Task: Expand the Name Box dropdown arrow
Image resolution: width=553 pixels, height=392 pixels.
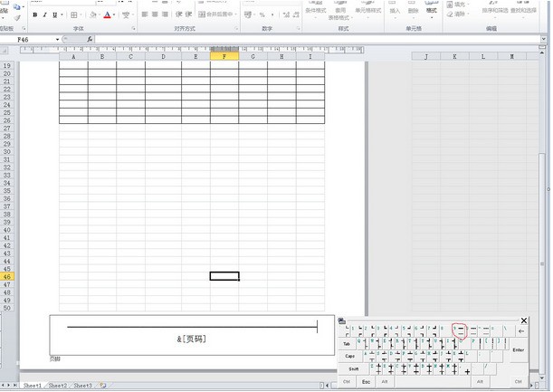Action: [57, 40]
